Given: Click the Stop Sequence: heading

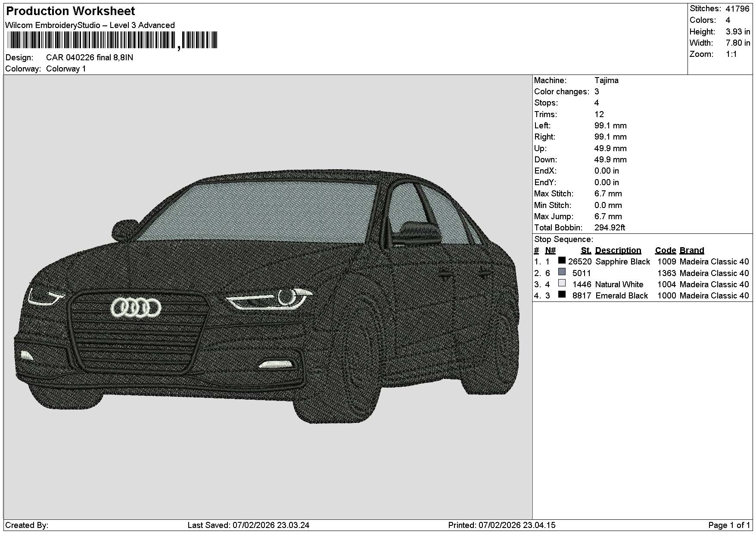Looking at the screenshot, I should point(563,239).
